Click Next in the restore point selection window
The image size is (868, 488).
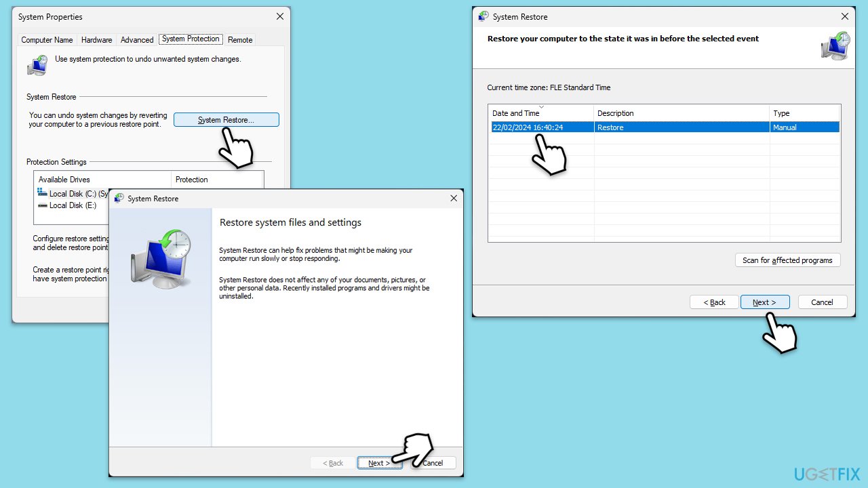click(765, 302)
